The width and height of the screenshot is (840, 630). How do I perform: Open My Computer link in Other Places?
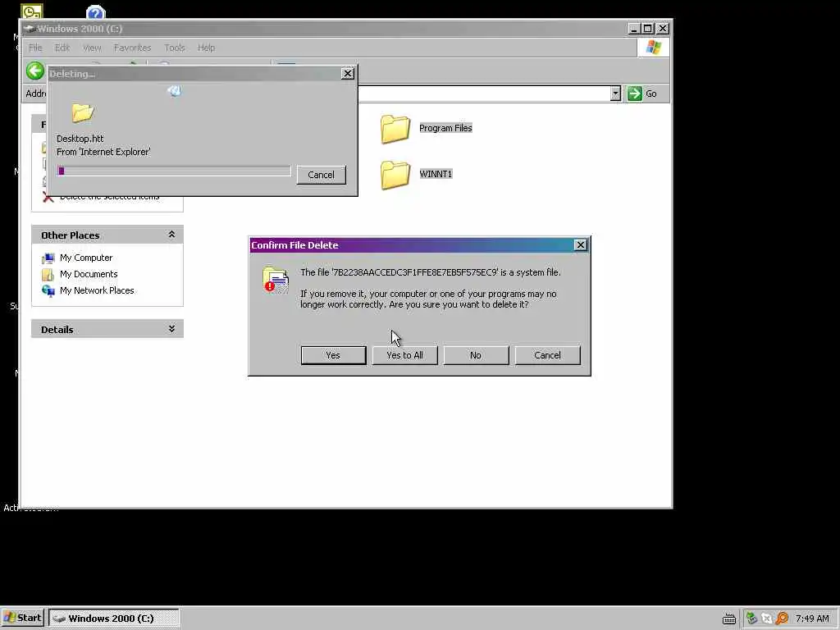click(86, 258)
